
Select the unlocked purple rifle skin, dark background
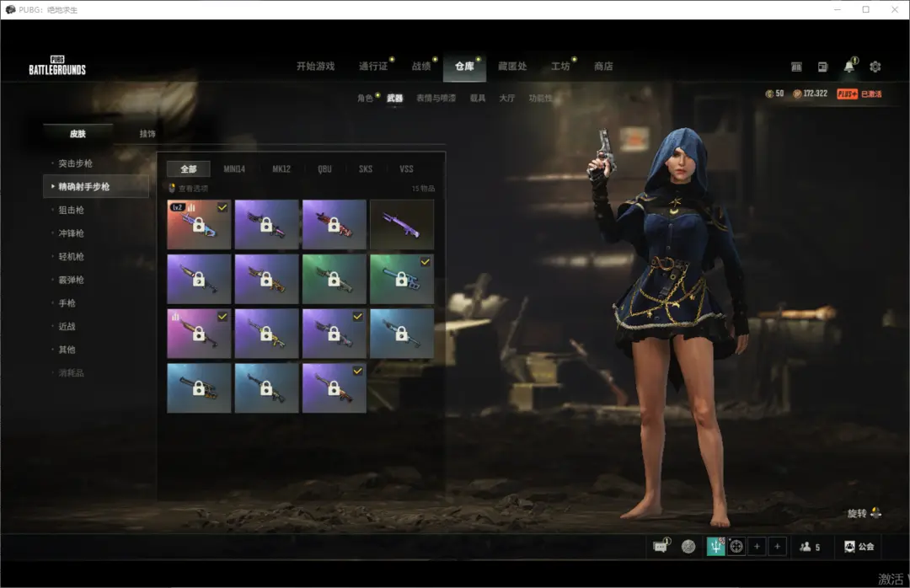[x=402, y=225]
